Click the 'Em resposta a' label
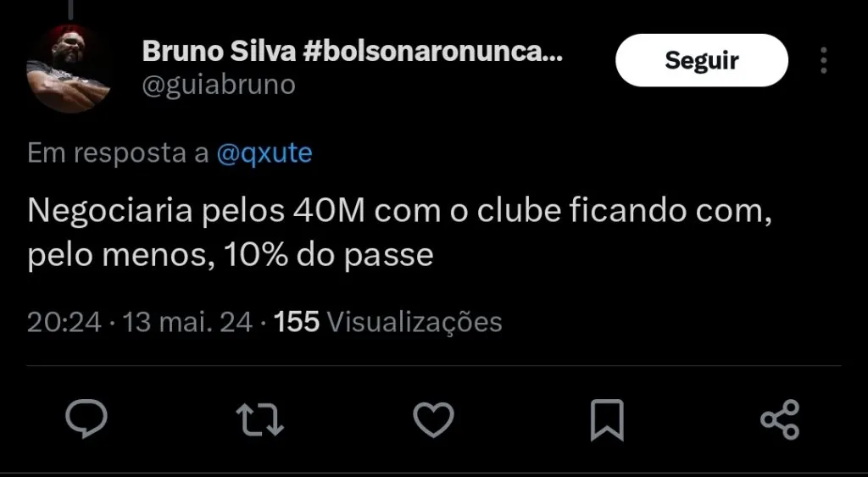This screenshot has height=477, width=868. (x=118, y=153)
